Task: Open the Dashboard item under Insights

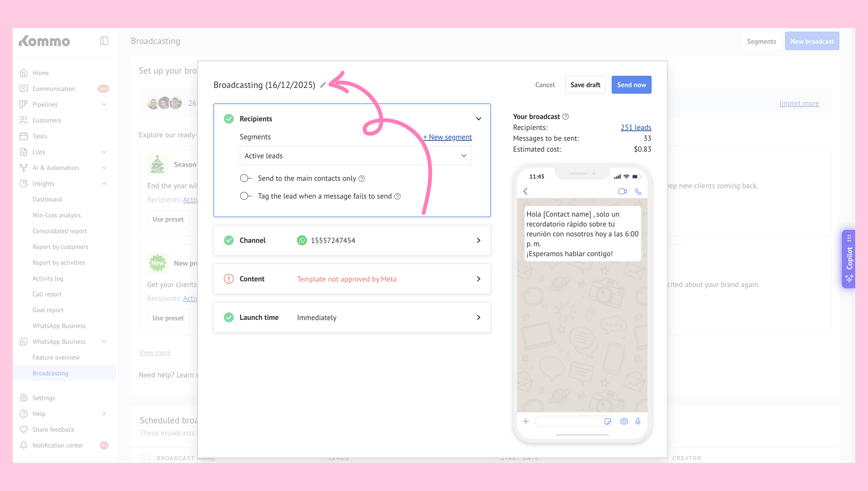Action: pos(47,199)
